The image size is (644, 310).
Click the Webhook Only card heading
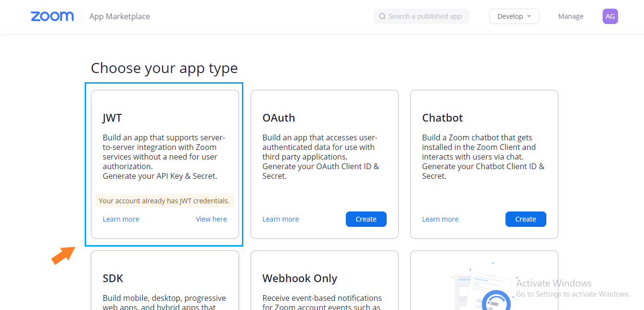300,278
